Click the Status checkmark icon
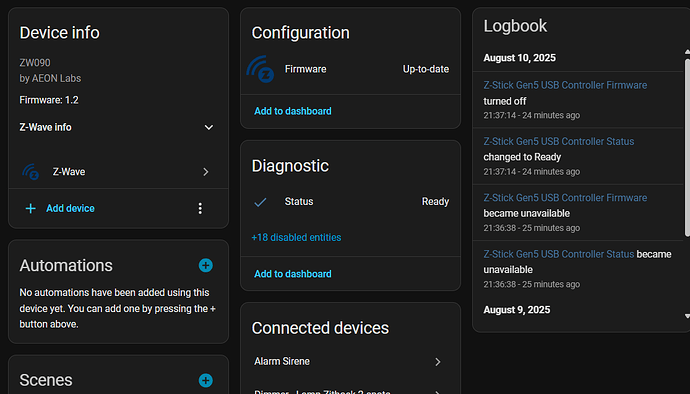The image size is (690, 394). click(x=261, y=202)
